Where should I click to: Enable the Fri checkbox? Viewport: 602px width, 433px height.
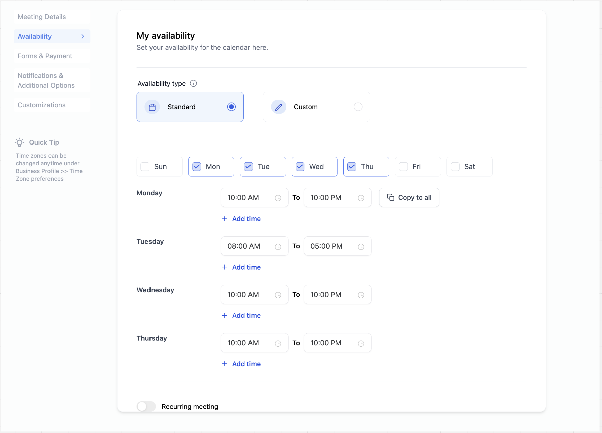click(x=403, y=167)
